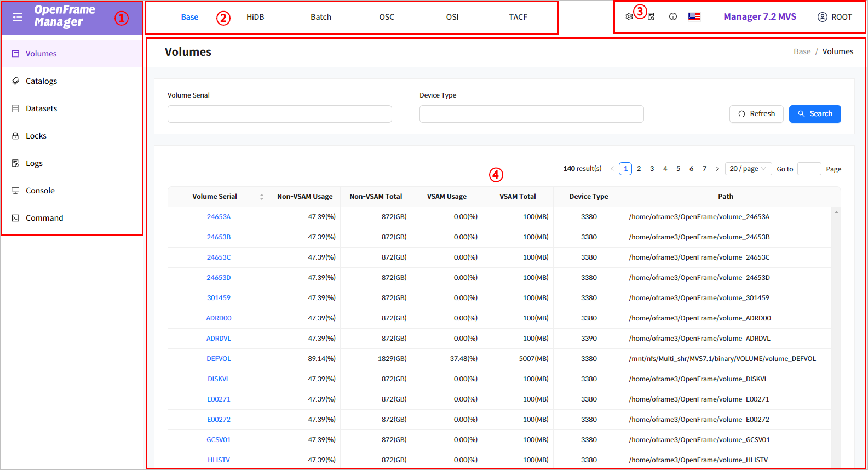Open the Device Type filter field
This screenshot has height=470, width=868.
coord(531,114)
